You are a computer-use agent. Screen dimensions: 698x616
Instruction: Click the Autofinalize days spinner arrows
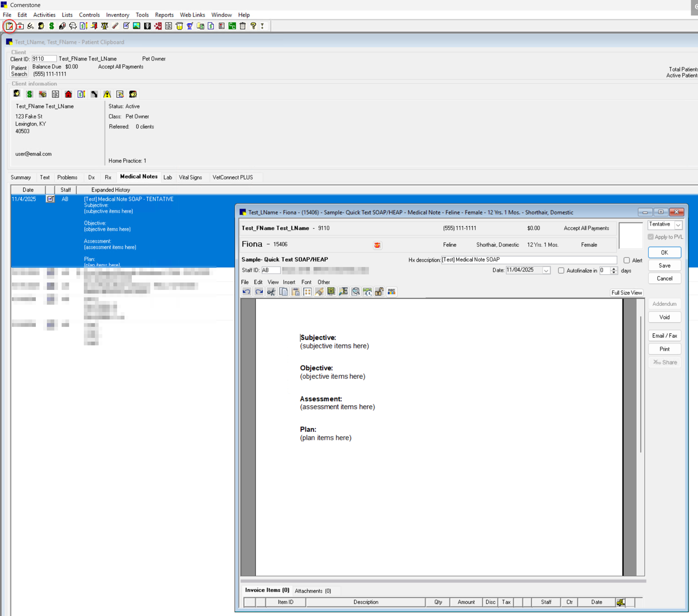[x=614, y=270]
